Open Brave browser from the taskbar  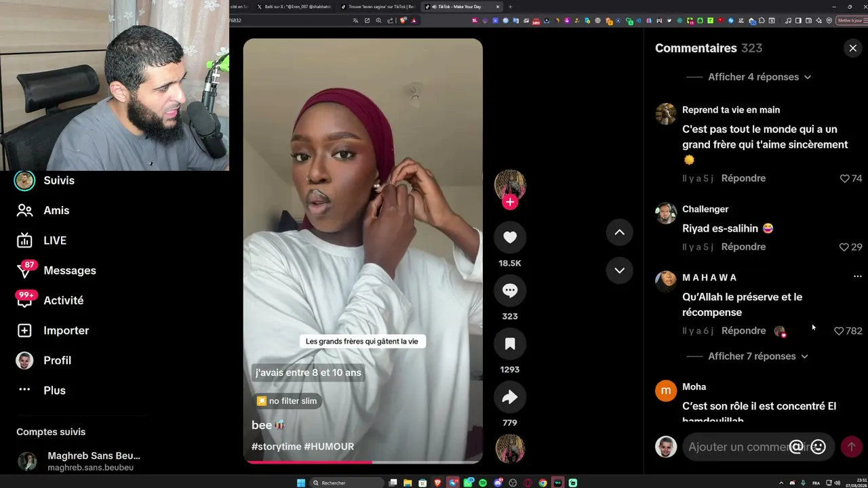(438, 483)
